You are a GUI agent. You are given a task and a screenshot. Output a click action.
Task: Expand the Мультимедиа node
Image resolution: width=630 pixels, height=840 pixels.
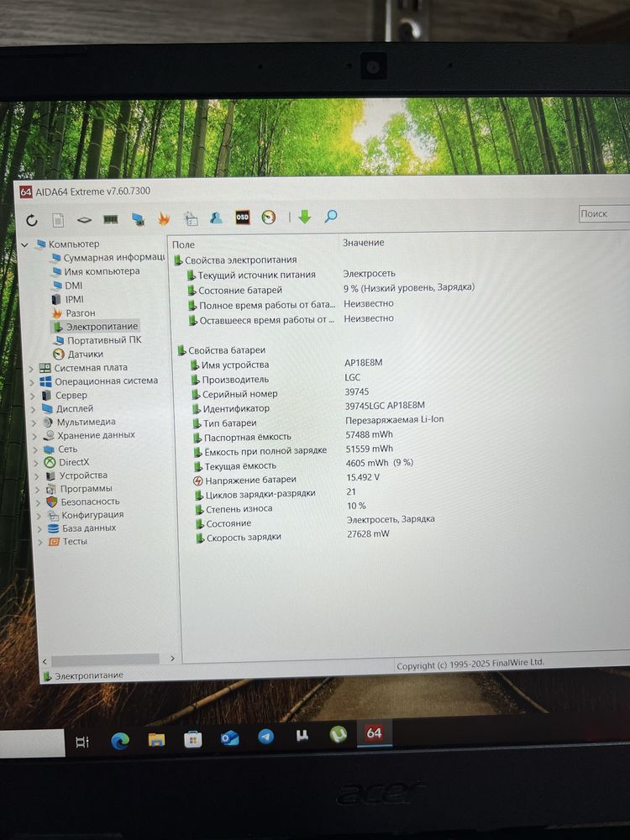[x=34, y=423]
